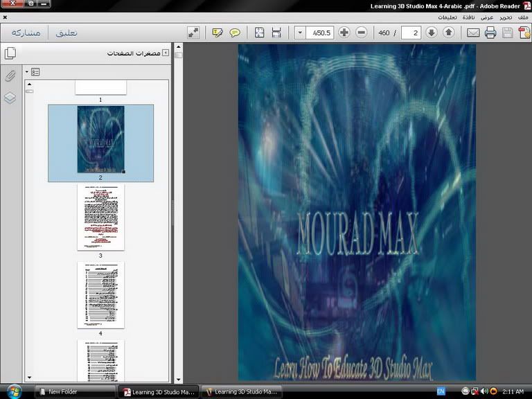Open the Help (تعليمات) menu

point(447,17)
